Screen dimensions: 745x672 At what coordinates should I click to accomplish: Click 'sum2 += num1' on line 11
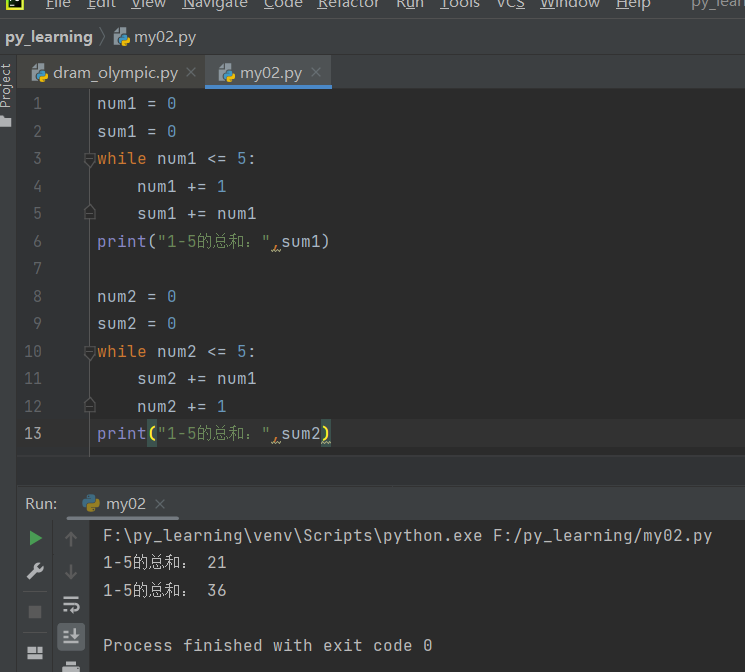click(x=197, y=379)
